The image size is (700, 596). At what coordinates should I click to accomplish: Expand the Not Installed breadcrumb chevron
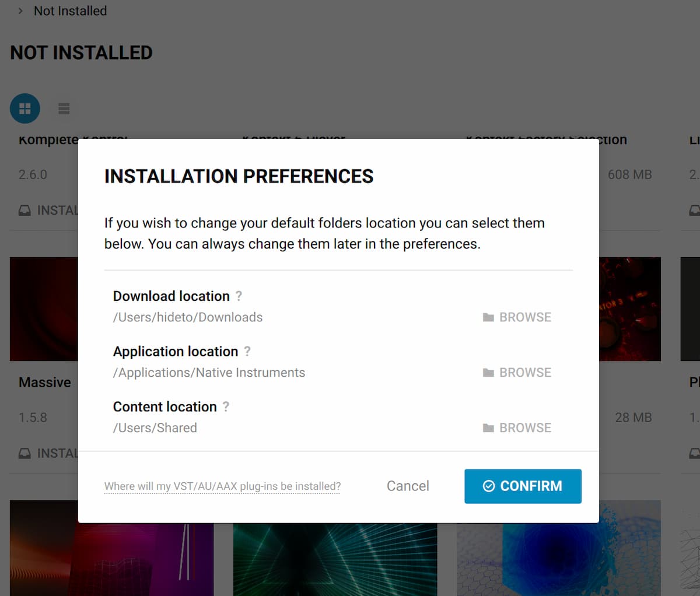pyautogui.click(x=20, y=10)
